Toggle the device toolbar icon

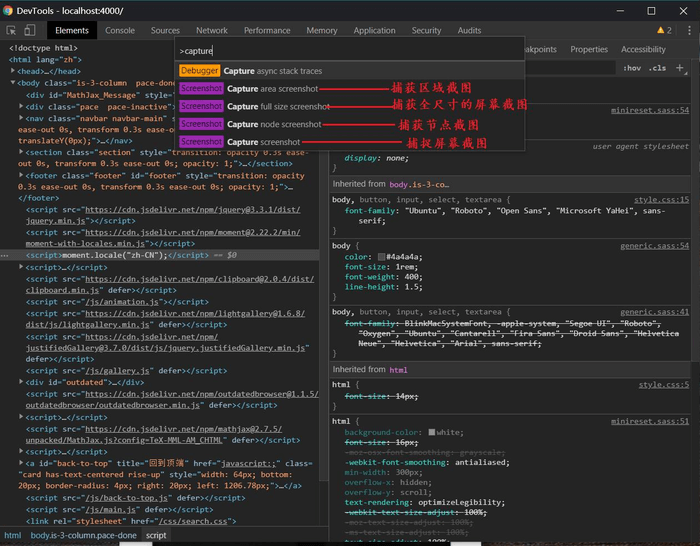click(29, 30)
